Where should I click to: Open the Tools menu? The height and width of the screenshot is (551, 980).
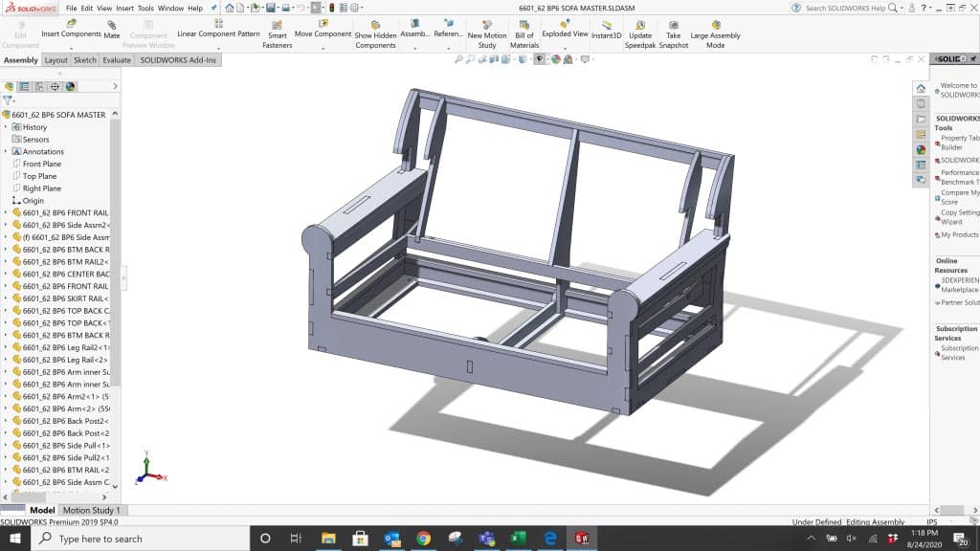pos(145,8)
